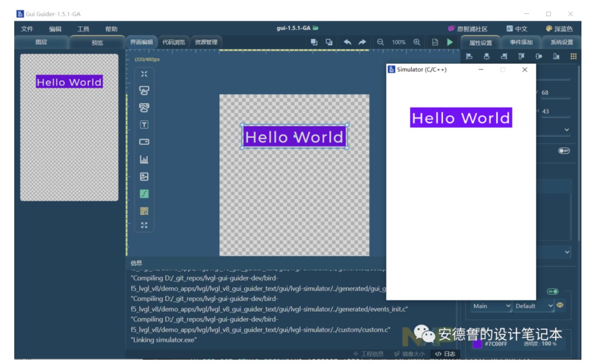Align selected widgets to vertical middle

click(538, 56)
